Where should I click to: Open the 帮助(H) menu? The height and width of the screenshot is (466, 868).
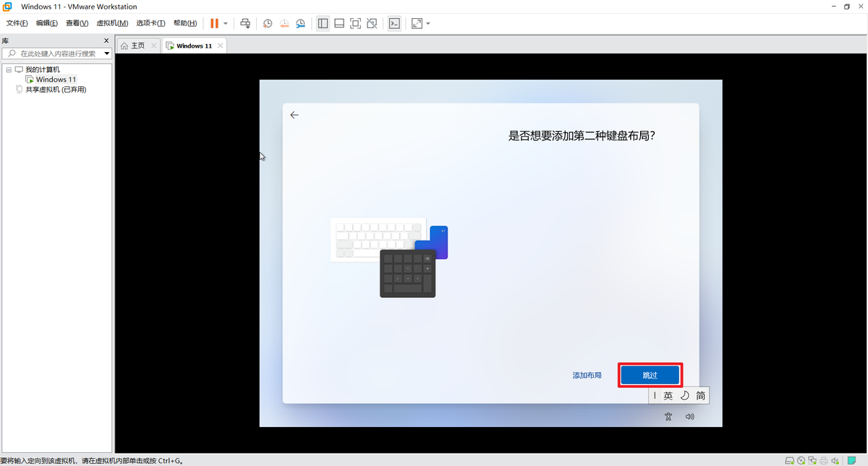tap(185, 23)
